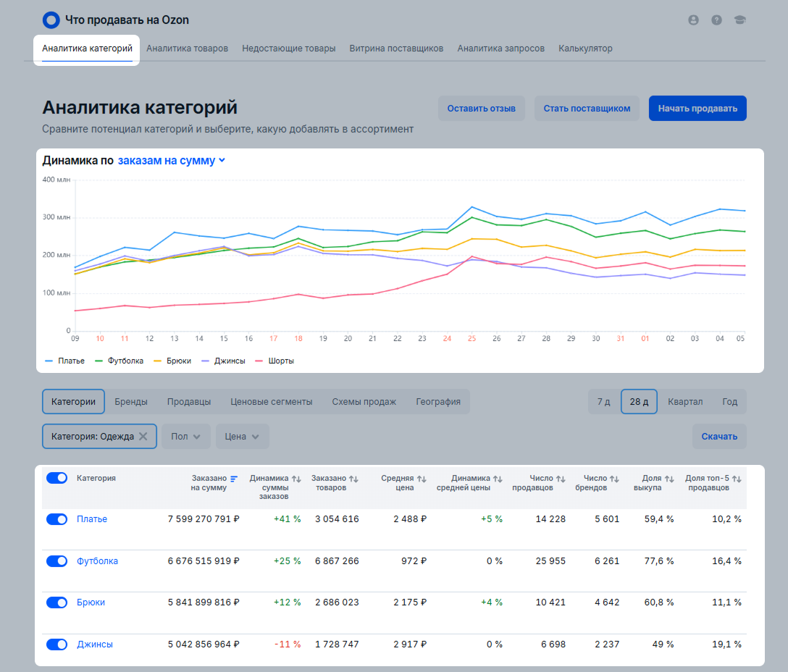Sort by 'Средняя цена' arrows icon
The image size is (788, 672).
tap(422, 479)
